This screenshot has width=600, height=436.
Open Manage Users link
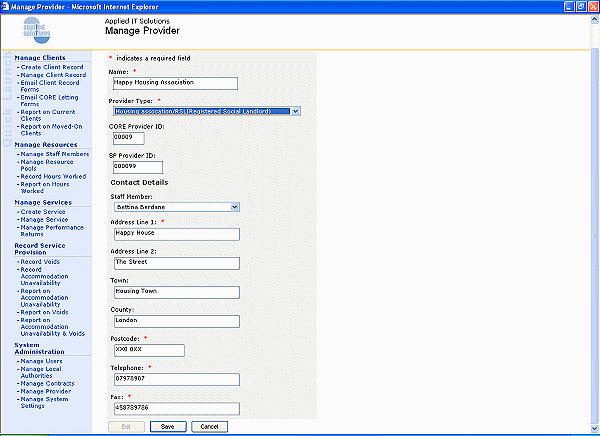41,361
